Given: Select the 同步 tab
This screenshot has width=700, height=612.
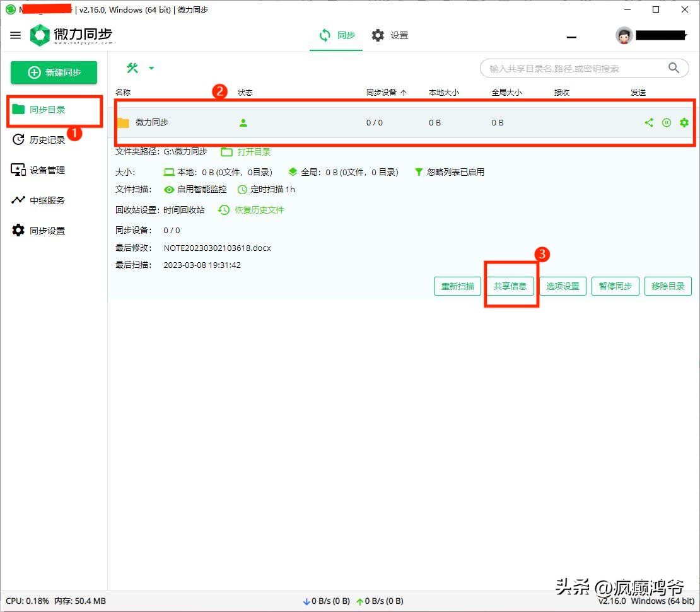Looking at the screenshot, I should 337,35.
